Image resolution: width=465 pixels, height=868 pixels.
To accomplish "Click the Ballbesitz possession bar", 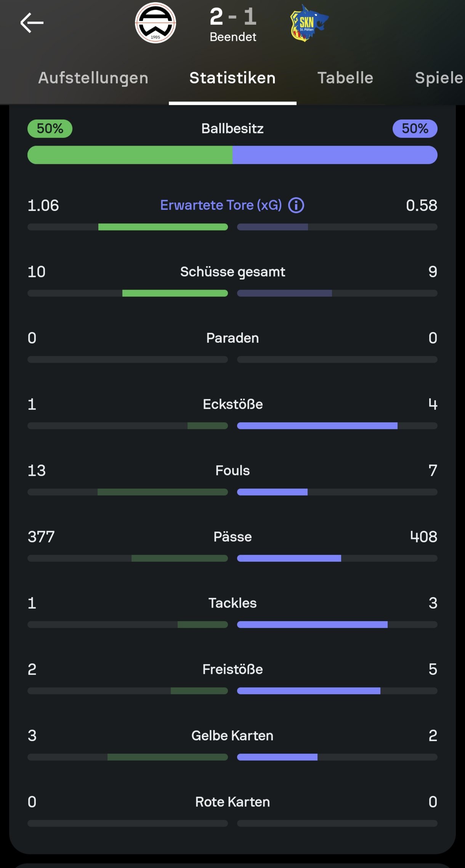I will 232,155.
